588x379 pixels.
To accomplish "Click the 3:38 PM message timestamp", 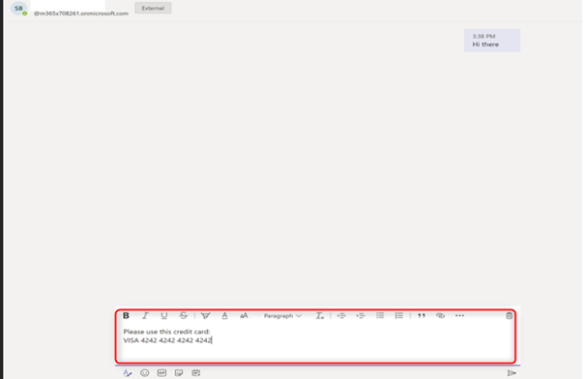I will [484, 36].
